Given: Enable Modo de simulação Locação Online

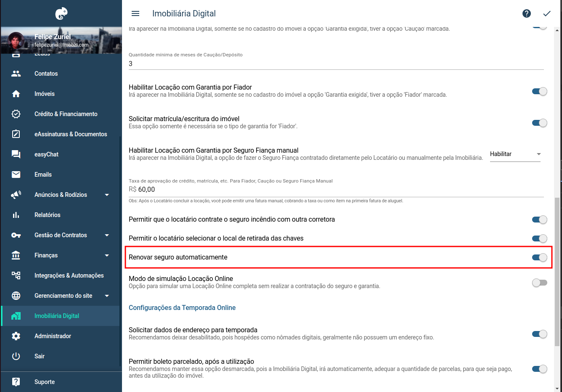Looking at the screenshot, I should click(x=540, y=283).
